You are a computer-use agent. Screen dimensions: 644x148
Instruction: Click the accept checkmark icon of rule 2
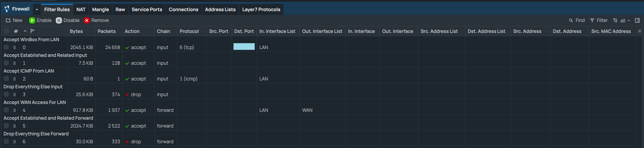pyautogui.click(x=127, y=79)
